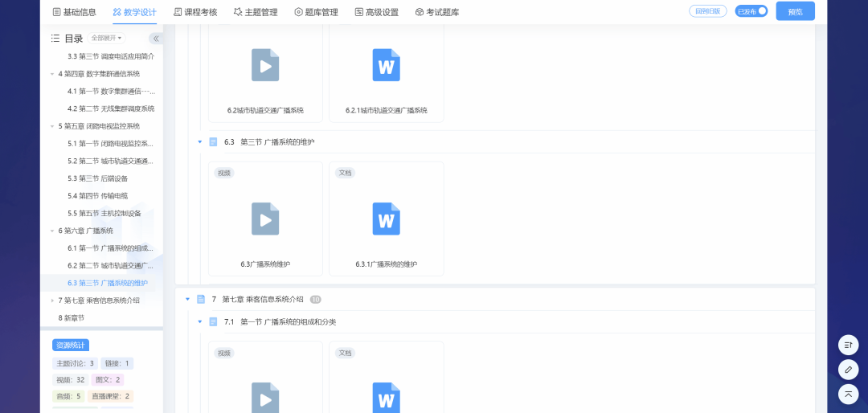Click the 视频 tag on 6.3广播系统维护 card
This screenshot has width=868, height=413.
(224, 173)
